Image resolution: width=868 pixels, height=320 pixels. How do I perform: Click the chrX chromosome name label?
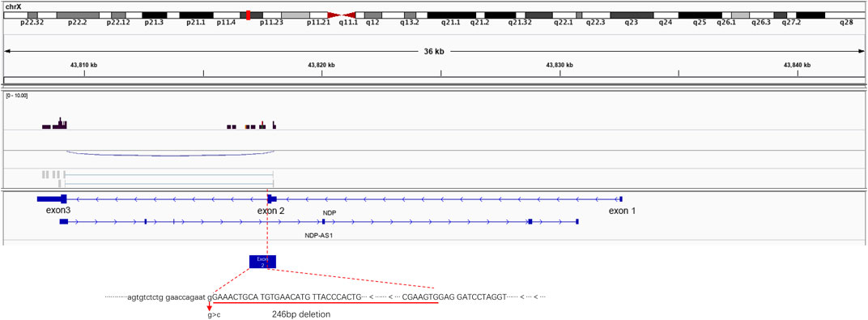(13, 6)
